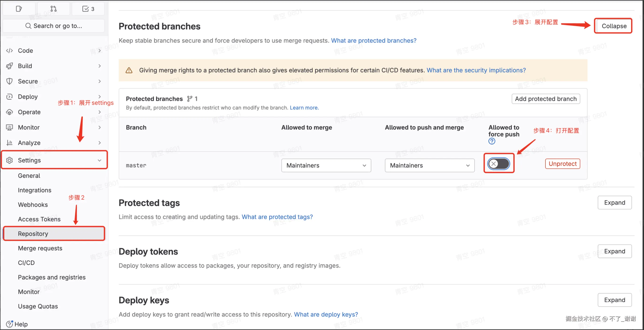Open the to-do list icon showing 3

point(88,9)
